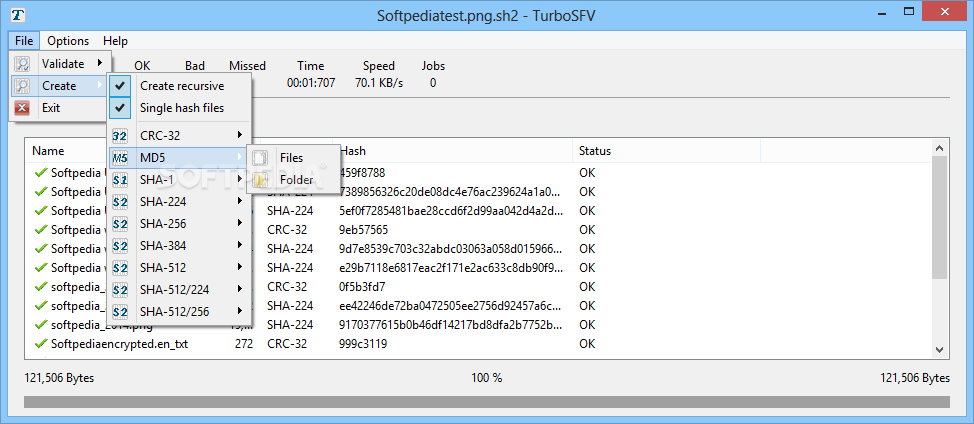Expand the SHA-384 submenu arrow
974x424 pixels.
point(239,246)
